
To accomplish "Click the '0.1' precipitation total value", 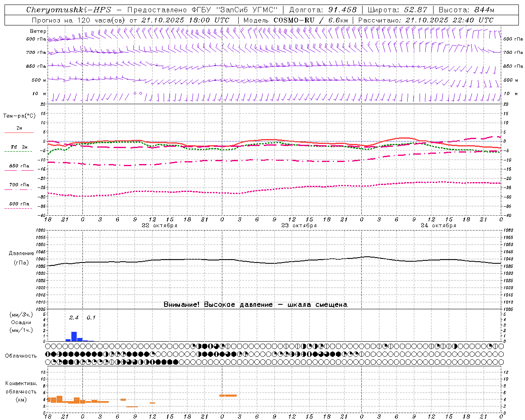I will [x=91, y=317].
